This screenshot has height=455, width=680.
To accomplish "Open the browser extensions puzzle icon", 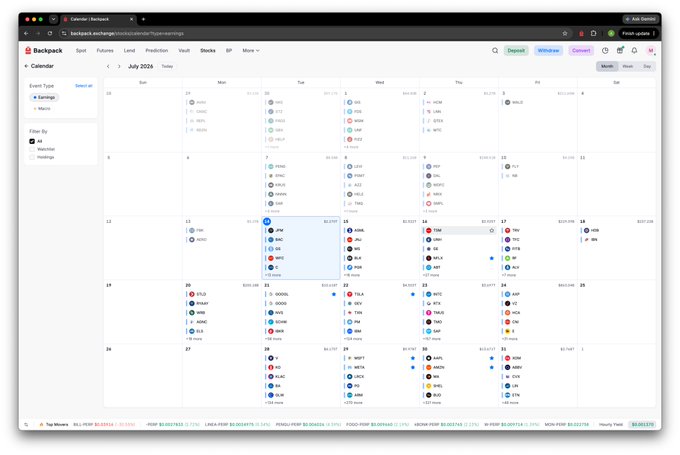I will point(594,33).
